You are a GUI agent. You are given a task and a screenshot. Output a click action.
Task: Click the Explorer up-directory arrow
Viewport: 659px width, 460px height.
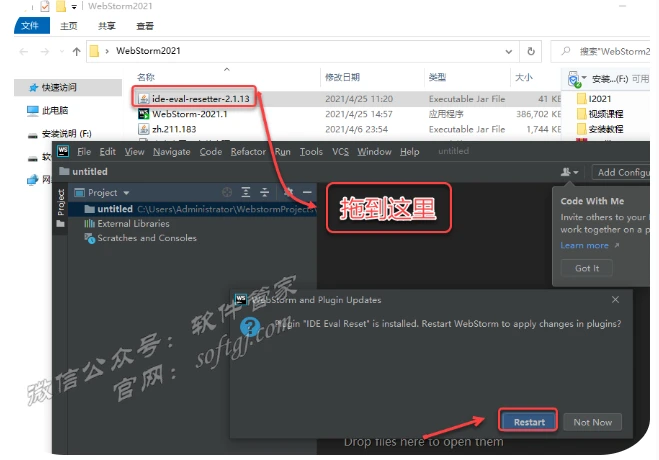[x=77, y=50]
